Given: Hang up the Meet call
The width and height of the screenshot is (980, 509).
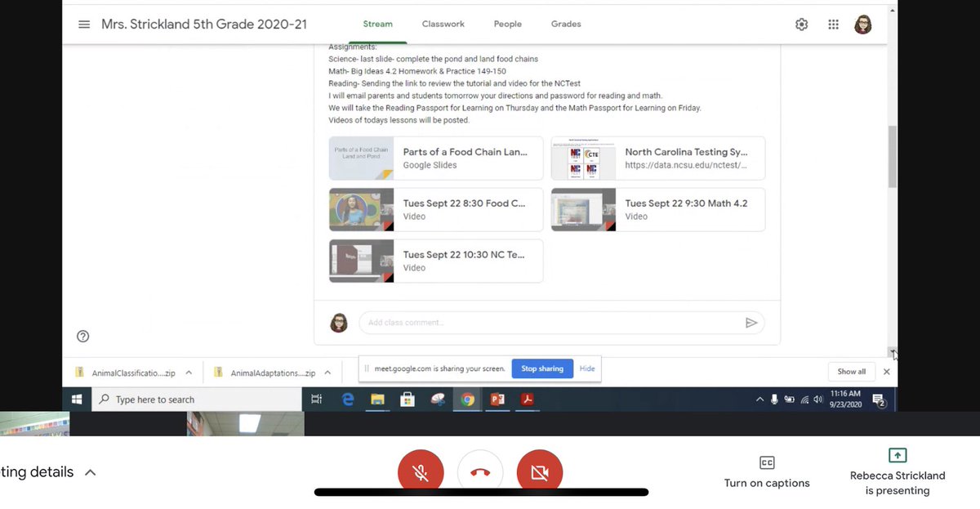Looking at the screenshot, I should pyautogui.click(x=480, y=472).
